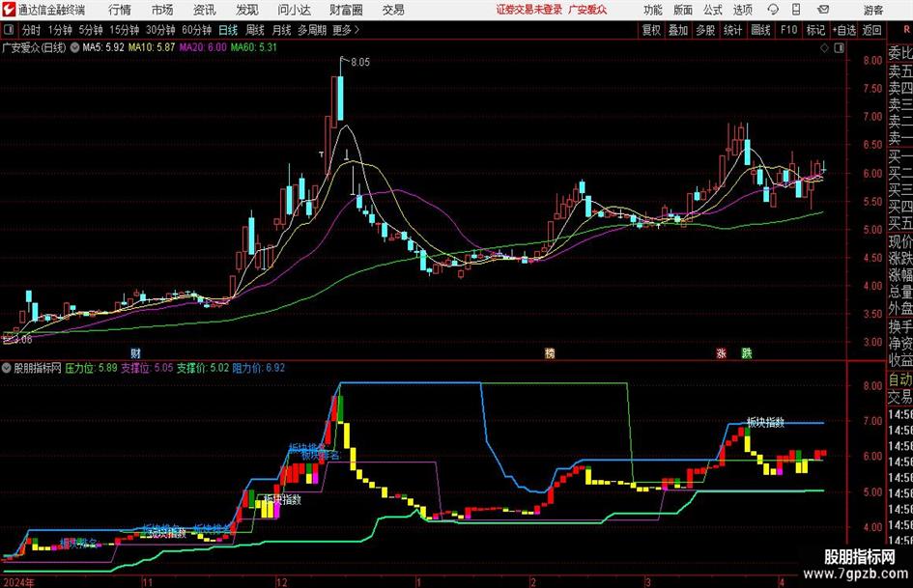Click the red 广安爱众 name in title bar
913x588 pixels.
tap(587, 10)
